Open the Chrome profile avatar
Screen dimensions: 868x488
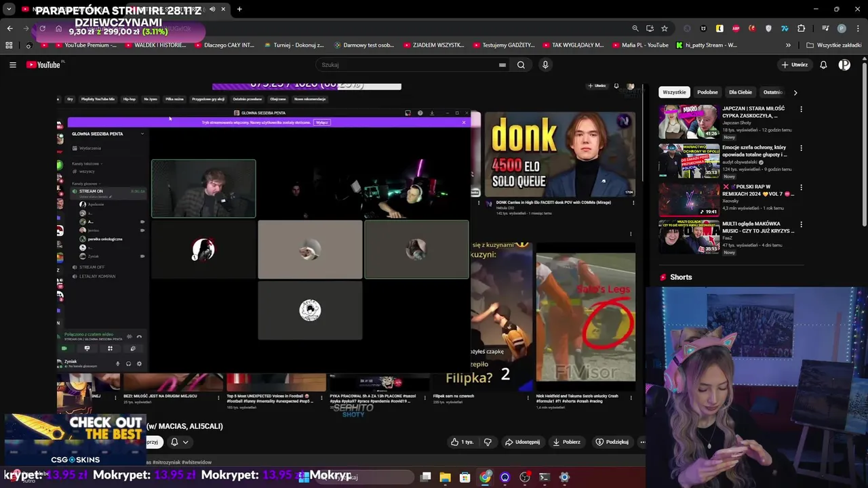[842, 28]
